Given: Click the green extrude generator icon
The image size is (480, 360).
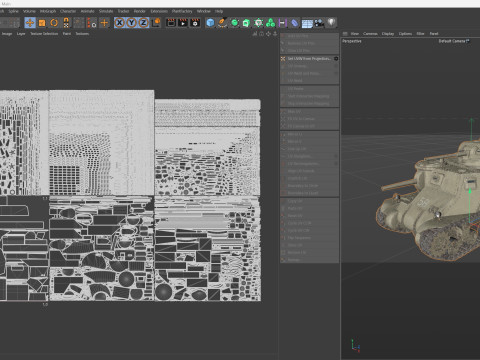Looking at the screenshot, I should pos(246,23).
